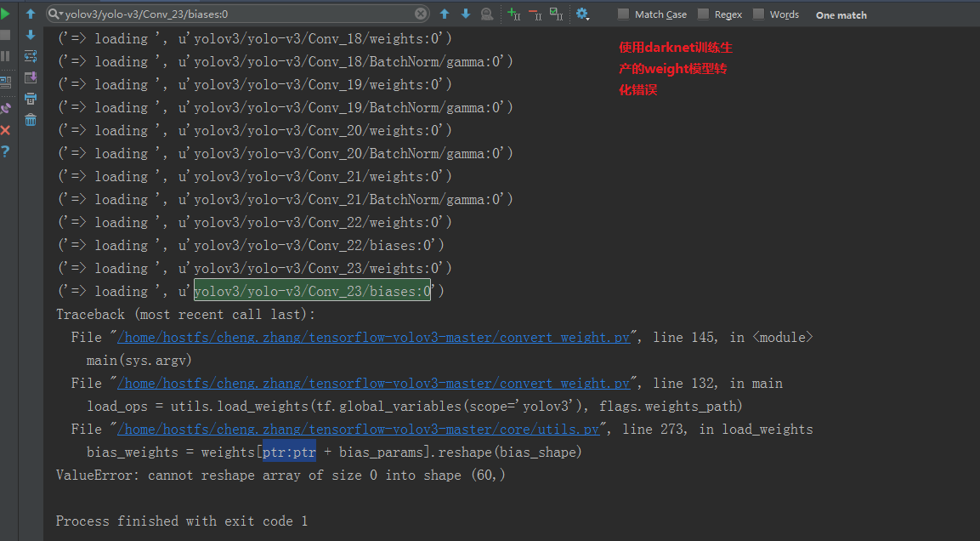980x541 pixels.
Task: Clear console output with trash icon
Action: tap(31, 119)
